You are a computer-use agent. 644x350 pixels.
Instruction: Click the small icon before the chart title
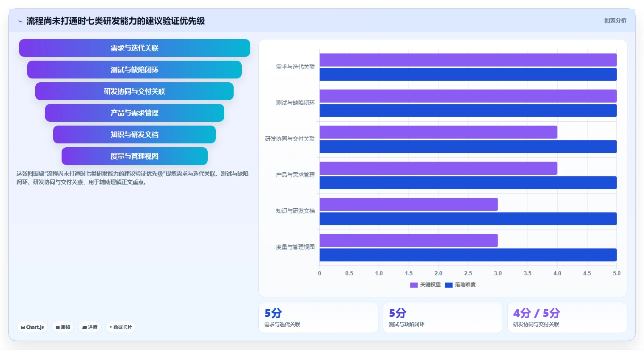(20, 21)
